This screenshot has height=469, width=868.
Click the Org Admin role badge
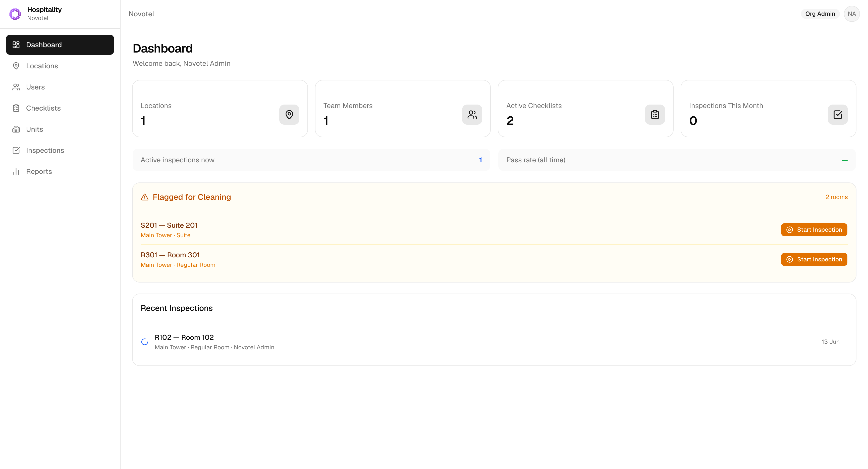pyautogui.click(x=820, y=14)
